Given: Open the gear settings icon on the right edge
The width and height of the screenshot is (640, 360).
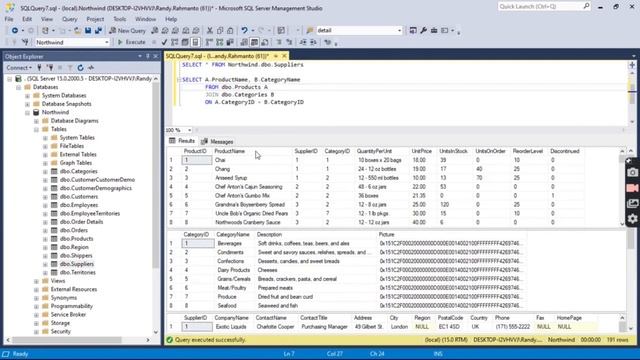Looking at the screenshot, I should (x=632, y=219).
